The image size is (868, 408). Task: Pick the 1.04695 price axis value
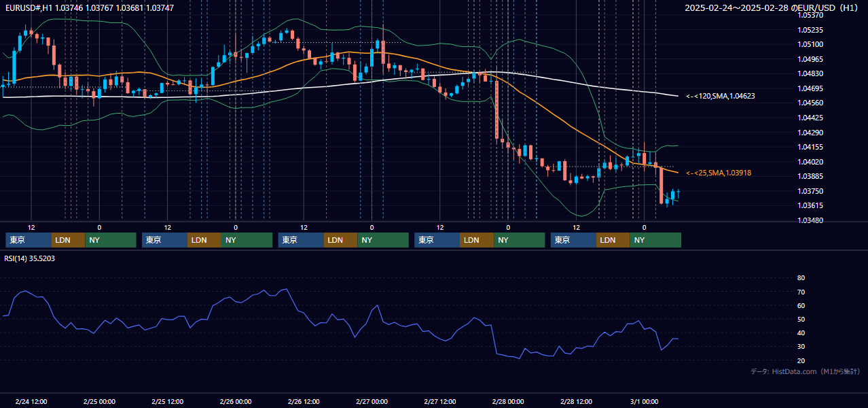[x=810, y=88]
